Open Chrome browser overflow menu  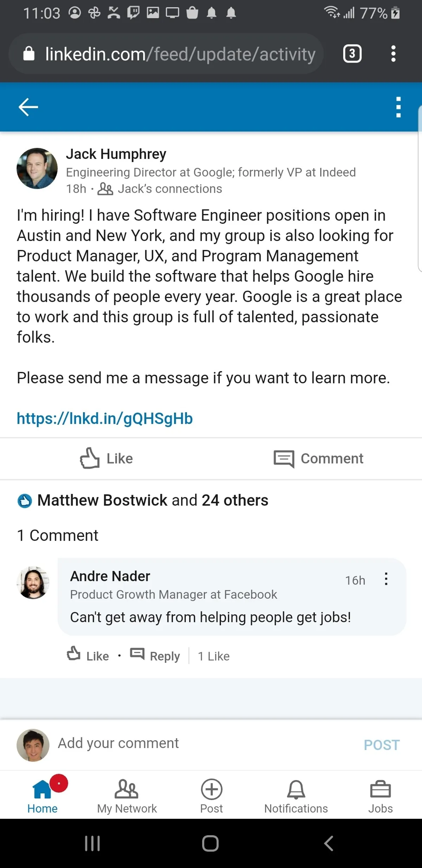[393, 54]
